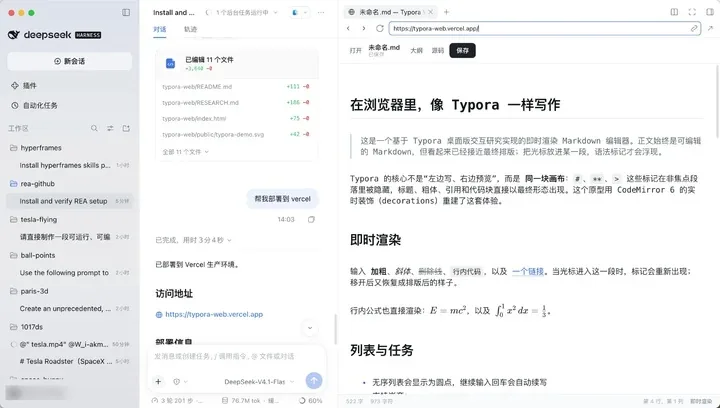Click the new folder icon in workspace header
Image resolution: width=720 pixels, height=408 pixels.
pyautogui.click(x=126, y=129)
